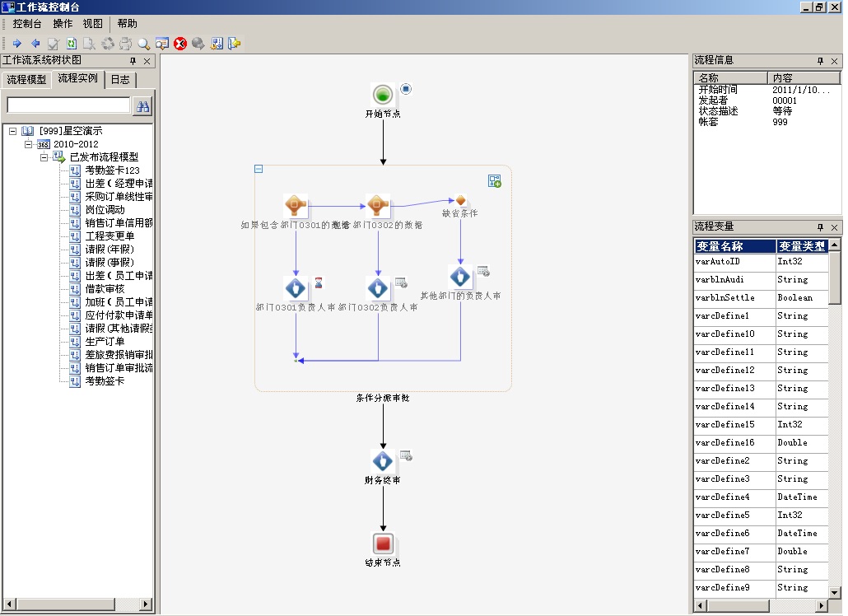Select 生产订单 in the tree

coord(105,342)
